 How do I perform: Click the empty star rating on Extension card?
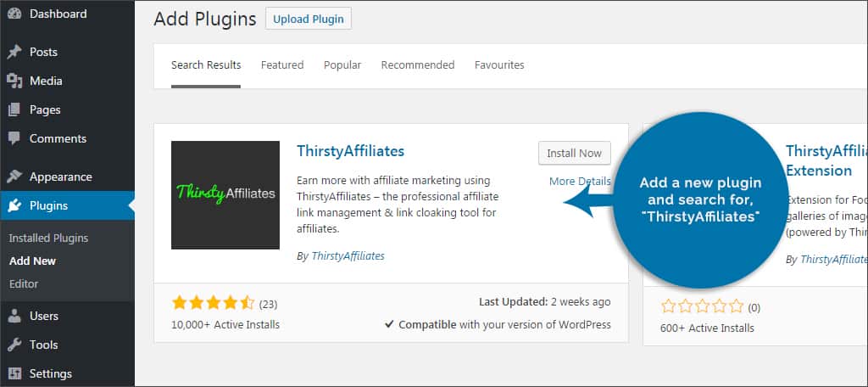click(702, 306)
